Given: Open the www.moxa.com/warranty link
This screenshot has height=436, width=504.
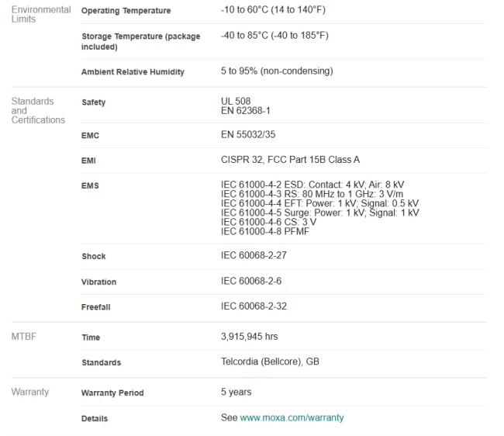Looking at the screenshot, I should pos(292,417).
